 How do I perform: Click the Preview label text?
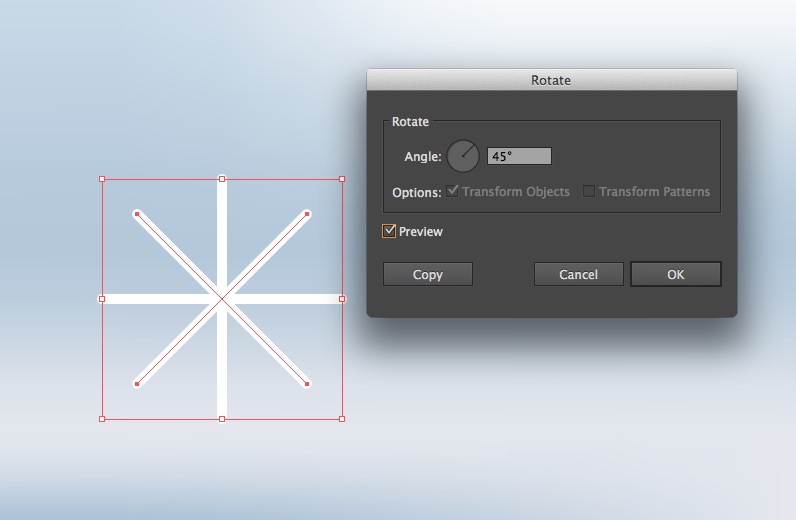pyautogui.click(x=421, y=232)
